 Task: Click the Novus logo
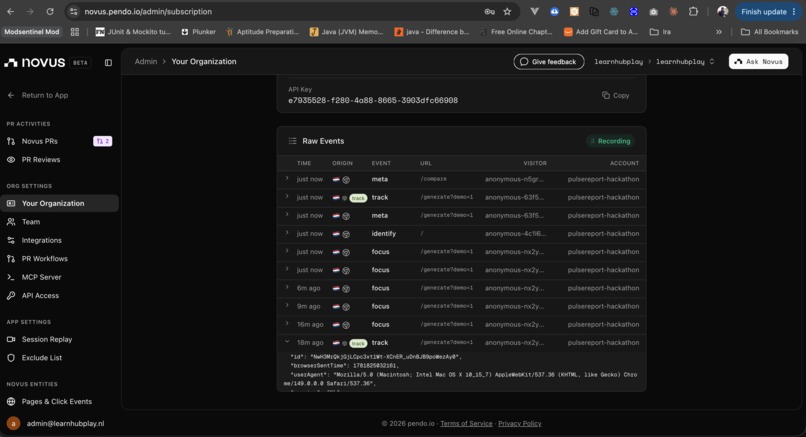(35, 63)
